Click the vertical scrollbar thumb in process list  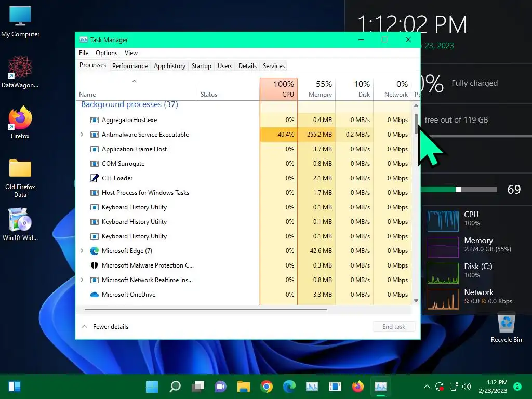click(x=416, y=124)
